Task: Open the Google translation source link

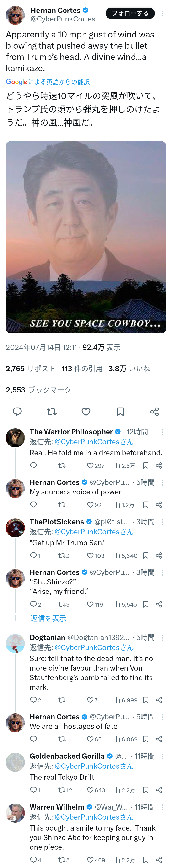Action: tap(48, 82)
